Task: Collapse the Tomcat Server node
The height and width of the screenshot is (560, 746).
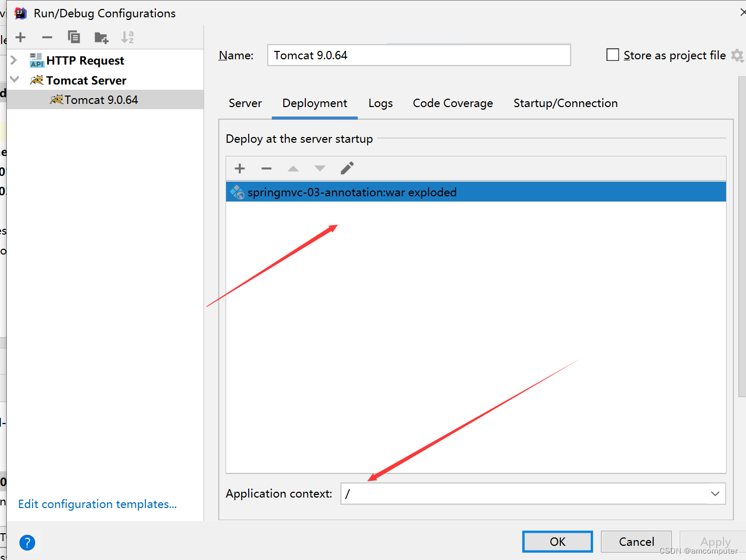Action: tap(14, 80)
